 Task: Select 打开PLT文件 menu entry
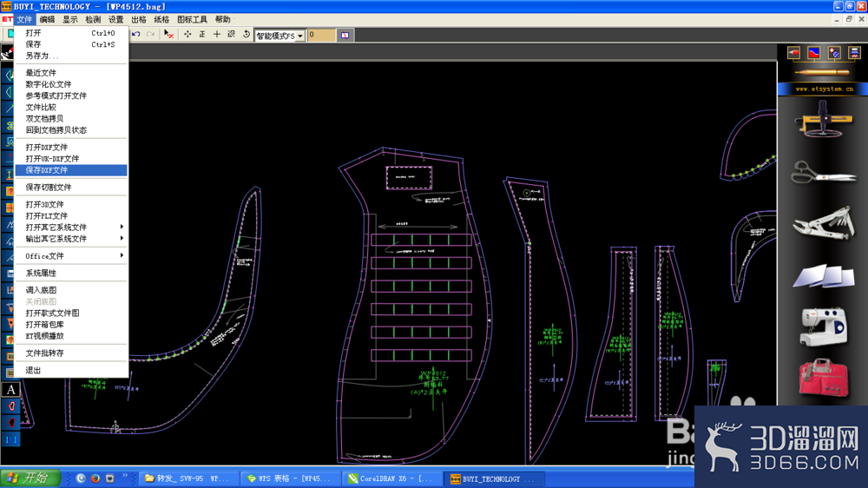71,216
